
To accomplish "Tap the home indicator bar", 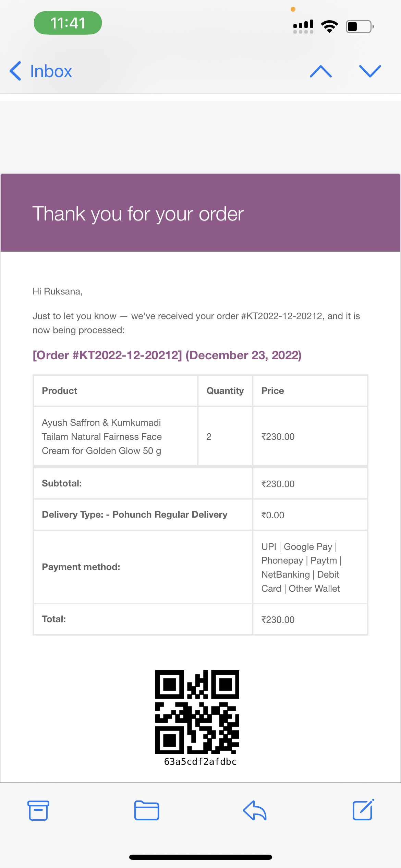I will click(200, 857).
